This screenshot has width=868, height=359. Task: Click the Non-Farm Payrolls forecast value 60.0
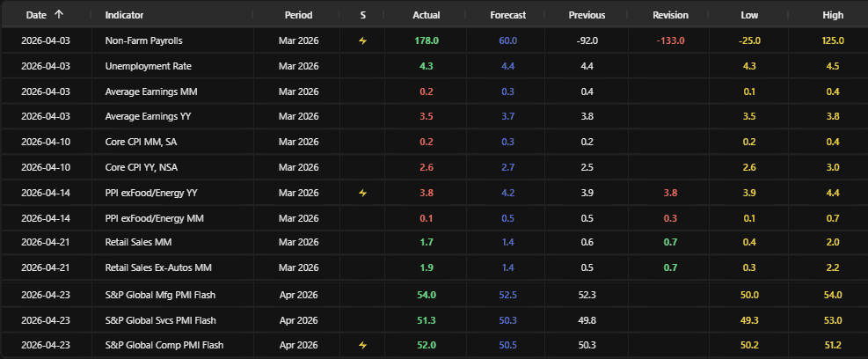coord(507,40)
